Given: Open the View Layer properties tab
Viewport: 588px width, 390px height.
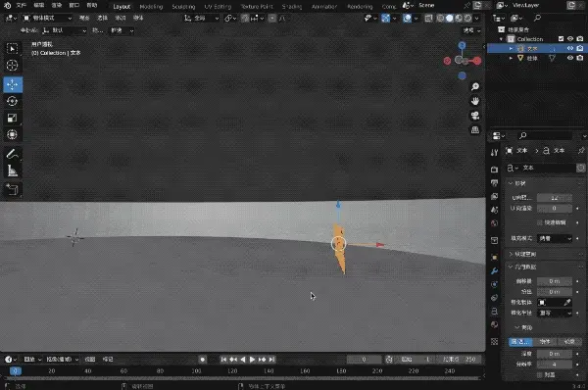Looking at the screenshot, I should point(494,196).
